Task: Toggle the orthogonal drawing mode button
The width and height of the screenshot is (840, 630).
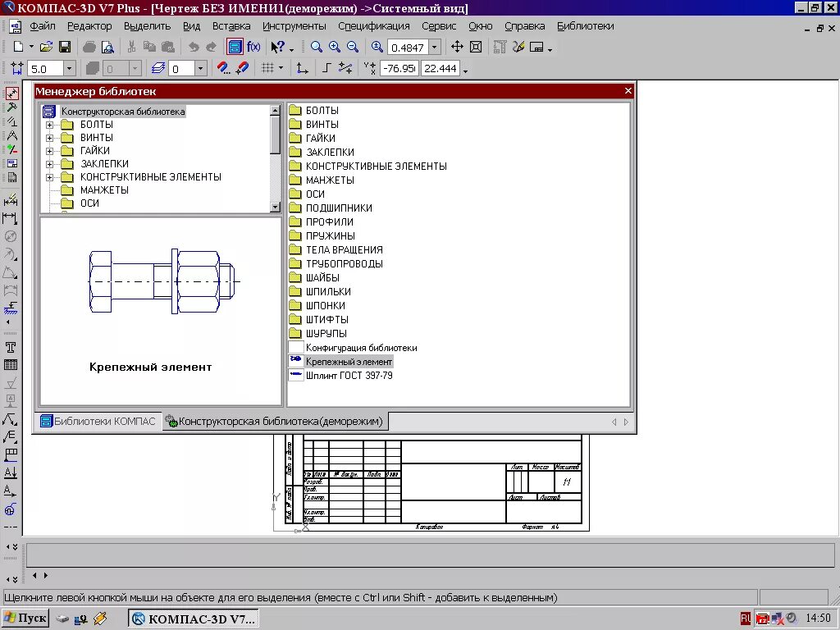Action: (326, 68)
